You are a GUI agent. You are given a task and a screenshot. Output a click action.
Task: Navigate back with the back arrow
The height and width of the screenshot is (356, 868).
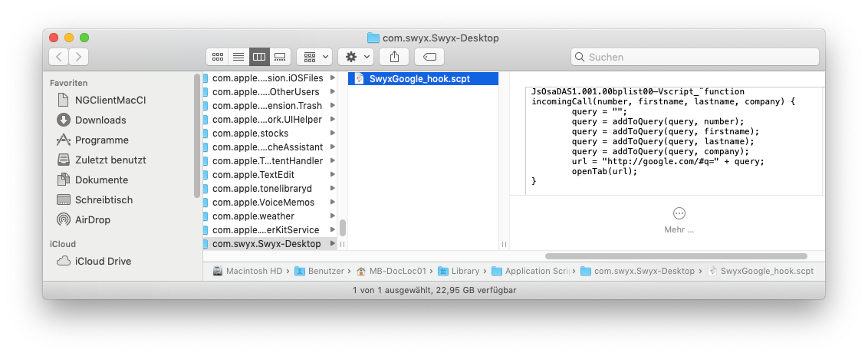(59, 57)
